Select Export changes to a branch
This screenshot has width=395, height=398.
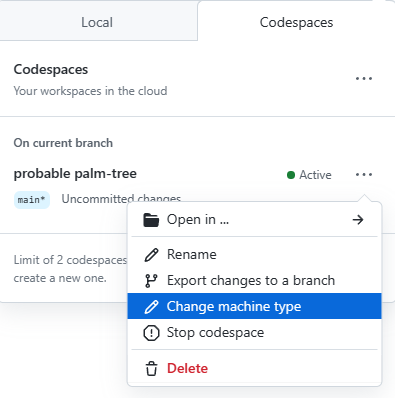(x=255, y=281)
